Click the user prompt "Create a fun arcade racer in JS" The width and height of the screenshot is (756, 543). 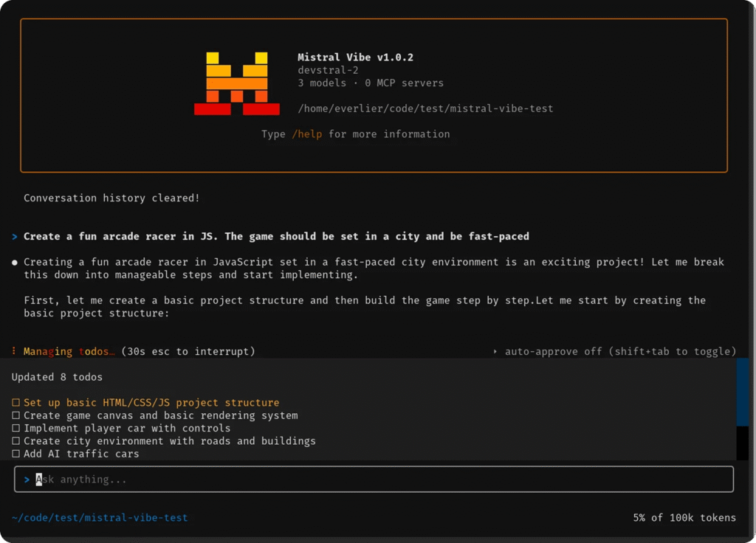276,236
